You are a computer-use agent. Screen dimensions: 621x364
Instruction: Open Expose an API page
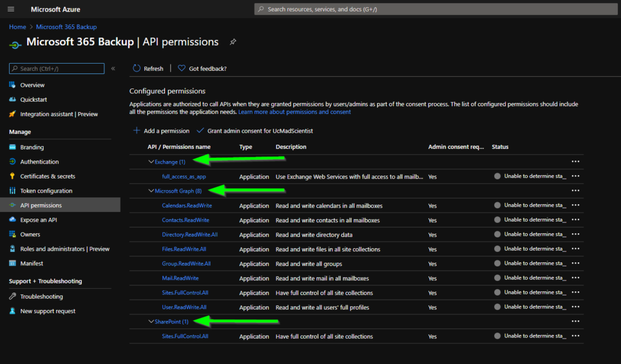[x=38, y=220]
